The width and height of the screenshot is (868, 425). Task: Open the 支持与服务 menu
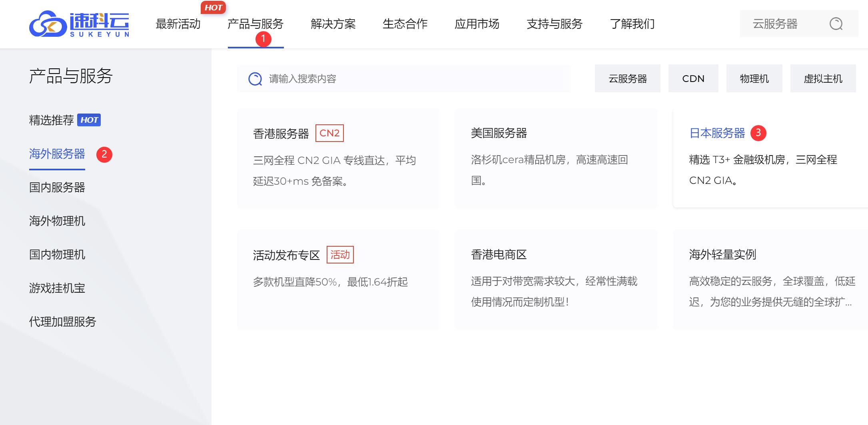(x=555, y=24)
